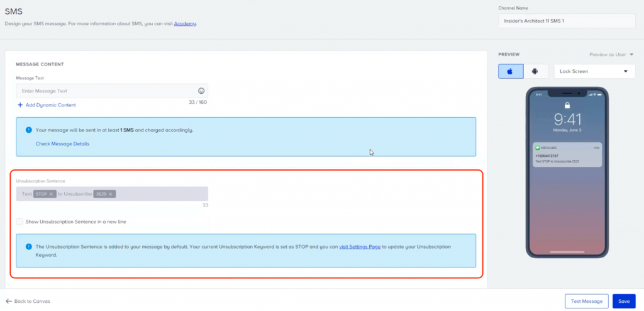
Task: Click the Unsubscription Sentence field
Action: 157,194
